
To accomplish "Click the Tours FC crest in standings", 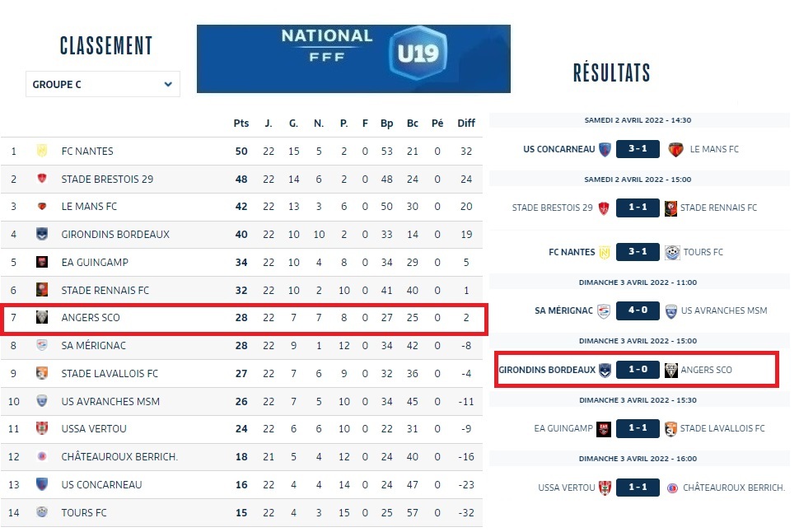I will click(x=41, y=512).
